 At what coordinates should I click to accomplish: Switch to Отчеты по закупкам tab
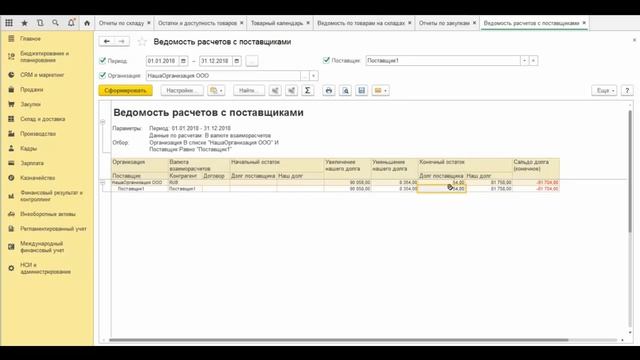444,23
